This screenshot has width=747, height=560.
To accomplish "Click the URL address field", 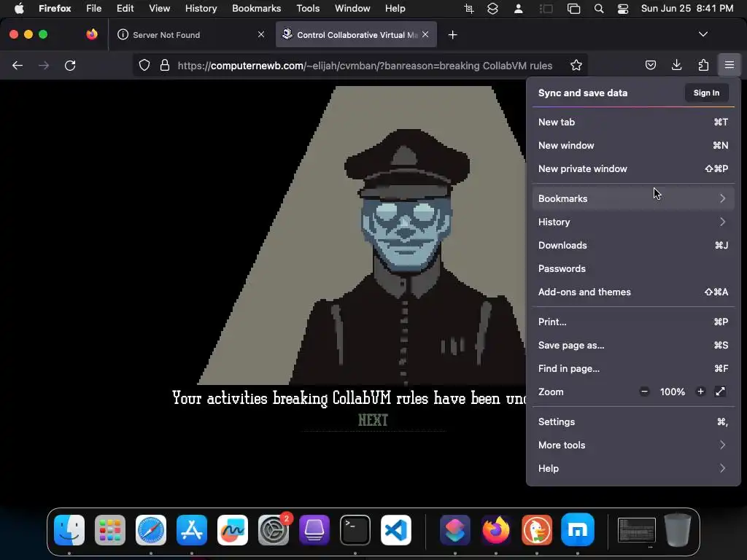I will click(x=365, y=66).
